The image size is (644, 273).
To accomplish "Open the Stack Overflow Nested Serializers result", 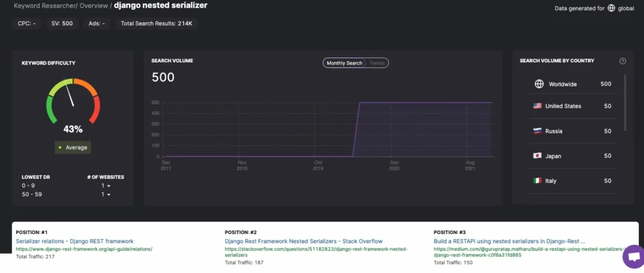I will pos(303,241).
